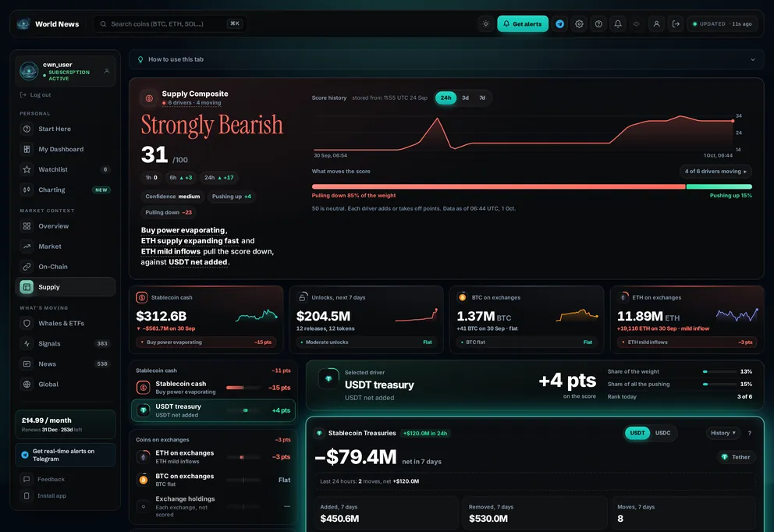Click the Whales & ETFs shield icon
This screenshot has width=774, height=532.
click(27, 323)
